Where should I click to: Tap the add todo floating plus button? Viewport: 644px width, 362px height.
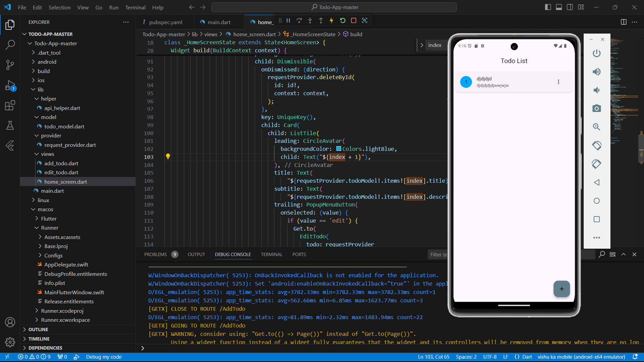561,289
